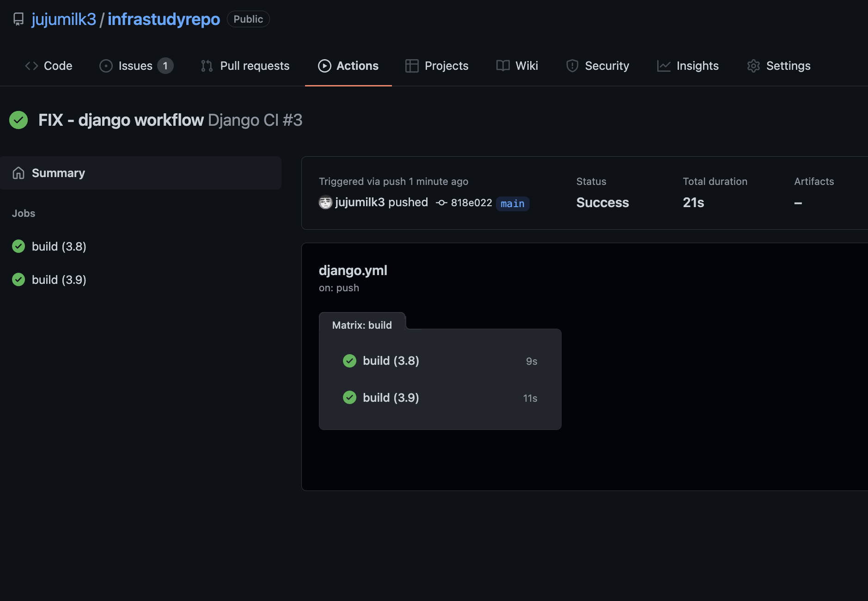Click the Actions play-circle icon
Image resolution: width=868 pixels, height=601 pixels.
(324, 66)
